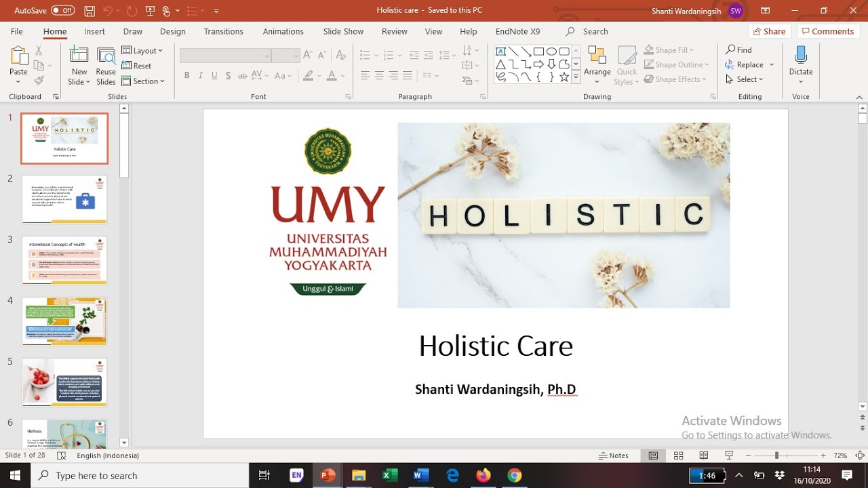
Task: Switch to Slide Sorter view icon
Action: 678,455
